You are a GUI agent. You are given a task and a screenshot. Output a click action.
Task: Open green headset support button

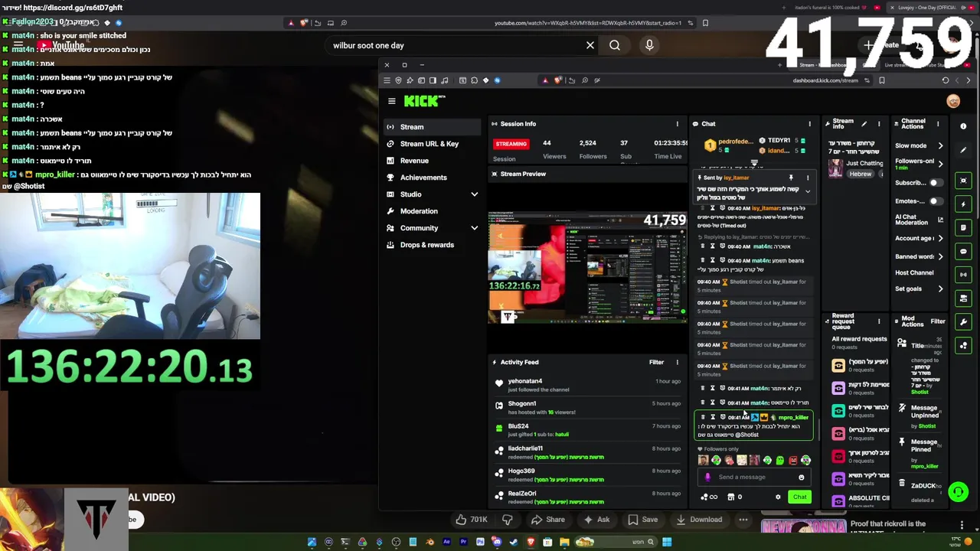point(958,492)
